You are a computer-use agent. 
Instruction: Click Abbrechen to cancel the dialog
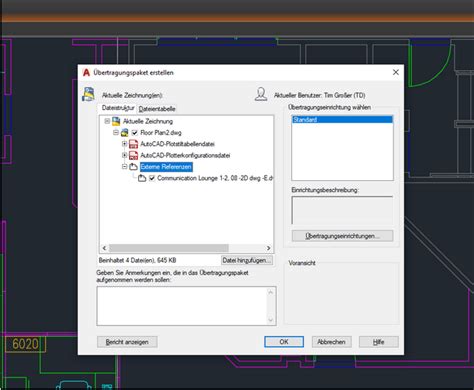point(331,342)
